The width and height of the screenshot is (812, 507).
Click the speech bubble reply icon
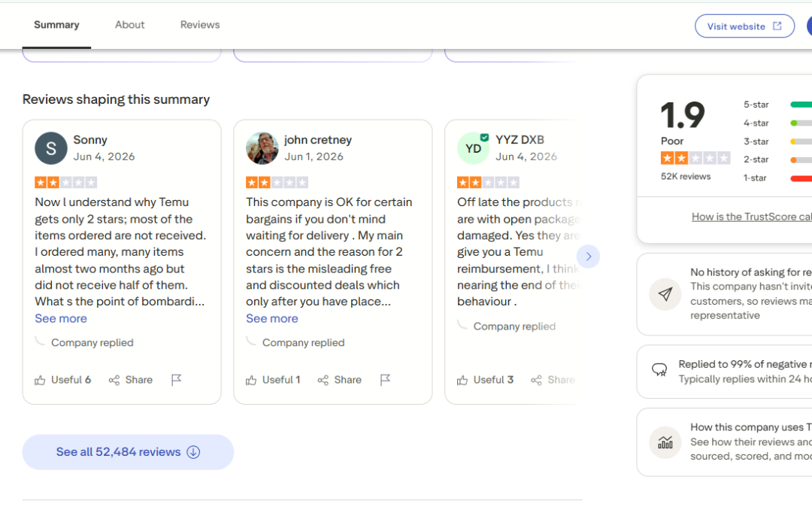click(x=659, y=370)
